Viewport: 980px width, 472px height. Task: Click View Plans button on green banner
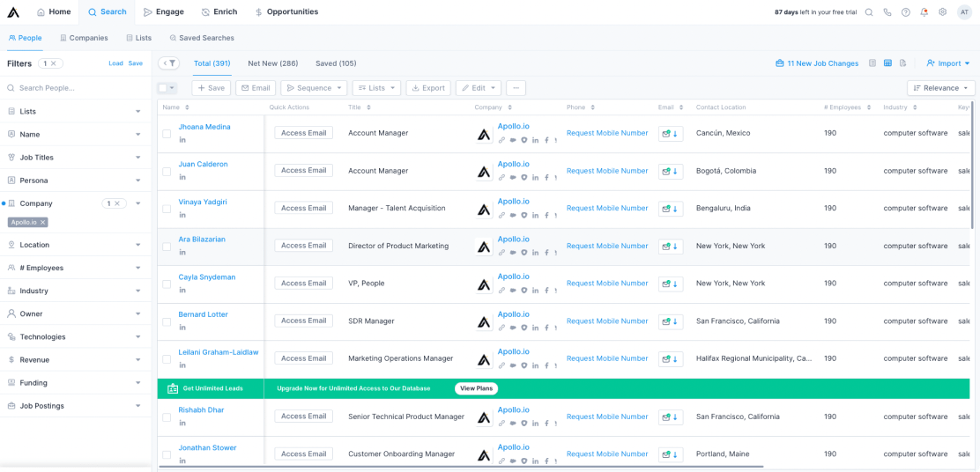pos(476,388)
